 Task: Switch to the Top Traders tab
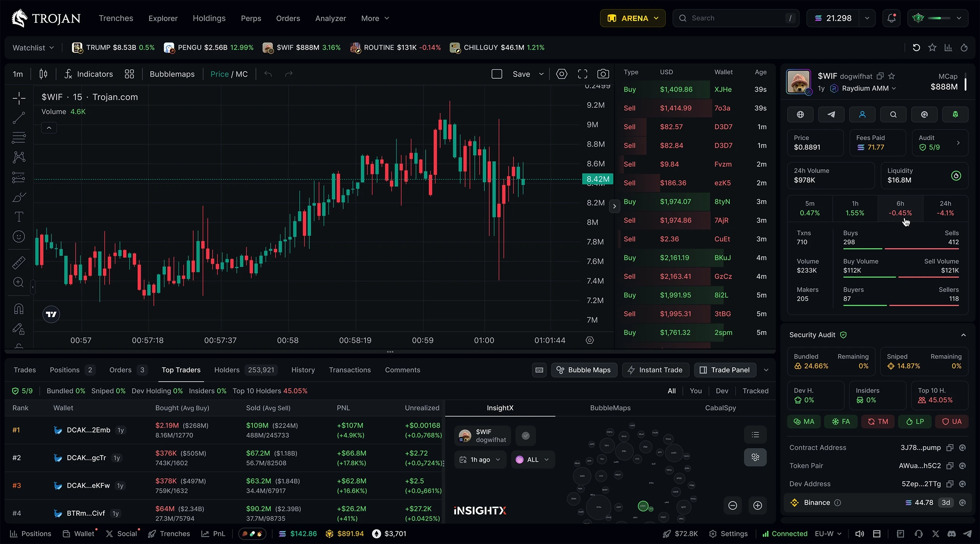pos(181,369)
